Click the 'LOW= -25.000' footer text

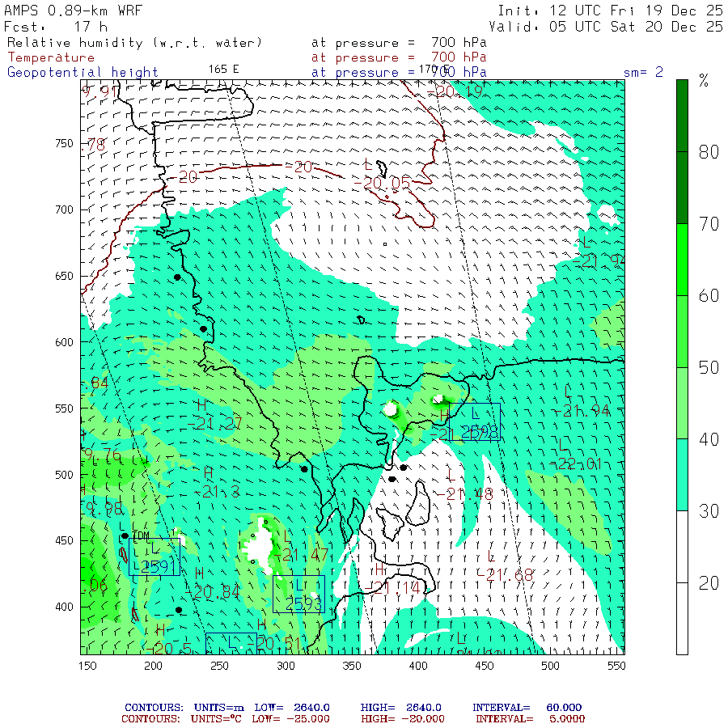(290, 719)
